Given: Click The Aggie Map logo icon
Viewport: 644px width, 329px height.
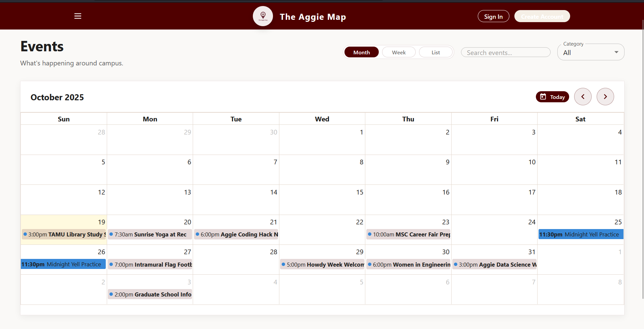Looking at the screenshot, I should click(x=263, y=16).
